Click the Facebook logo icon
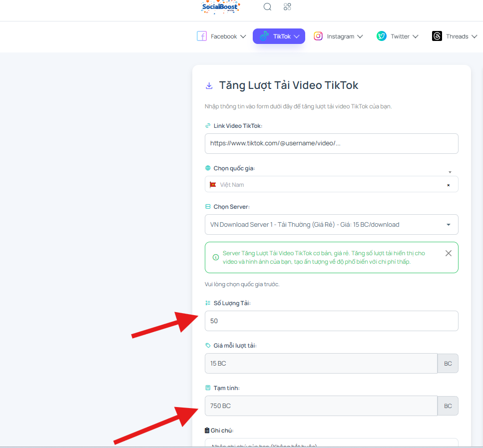Screen dimensions: 483x448 (x=202, y=36)
